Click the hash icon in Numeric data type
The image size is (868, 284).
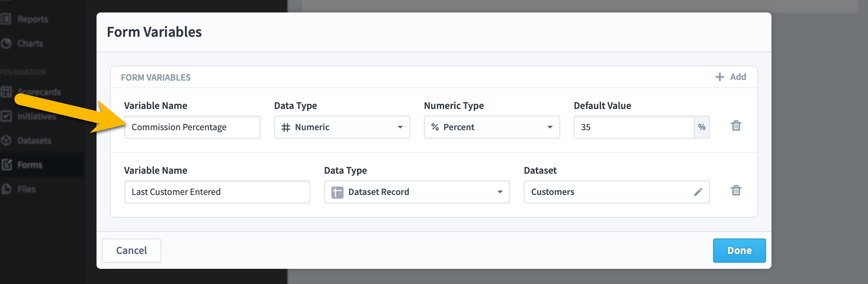286,127
